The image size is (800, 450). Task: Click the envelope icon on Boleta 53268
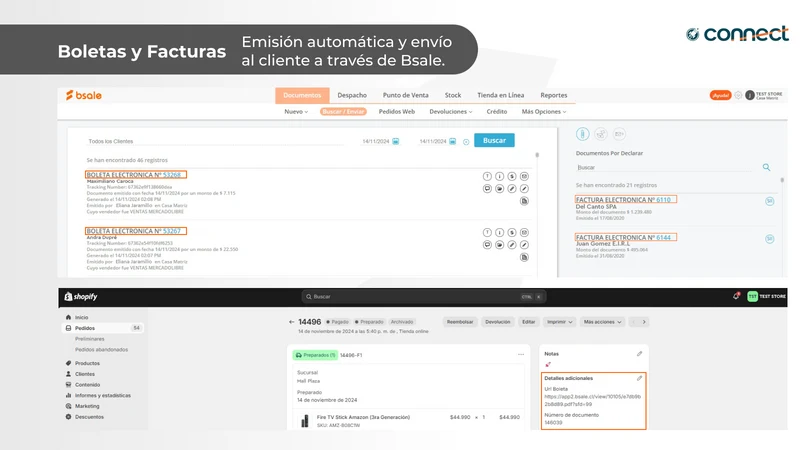pos(524,176)
